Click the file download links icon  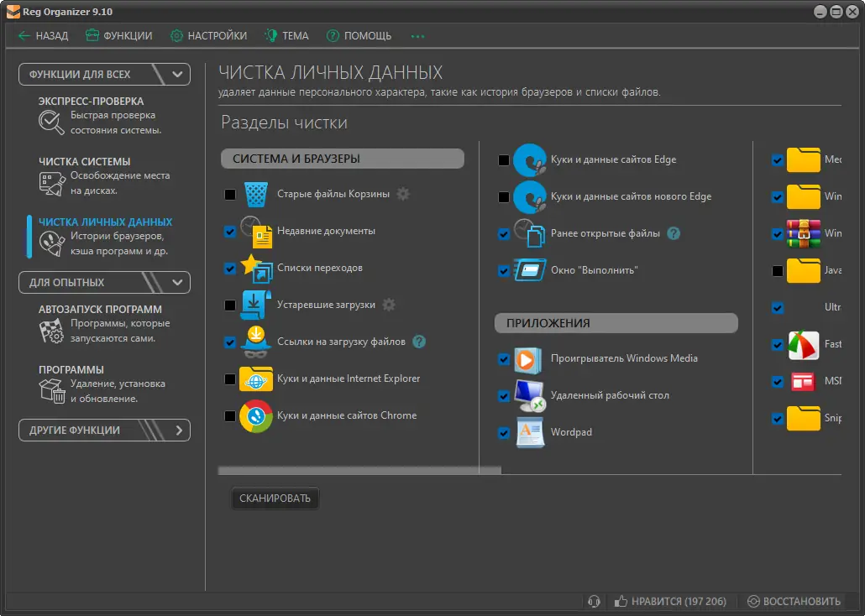coord(255,342)
